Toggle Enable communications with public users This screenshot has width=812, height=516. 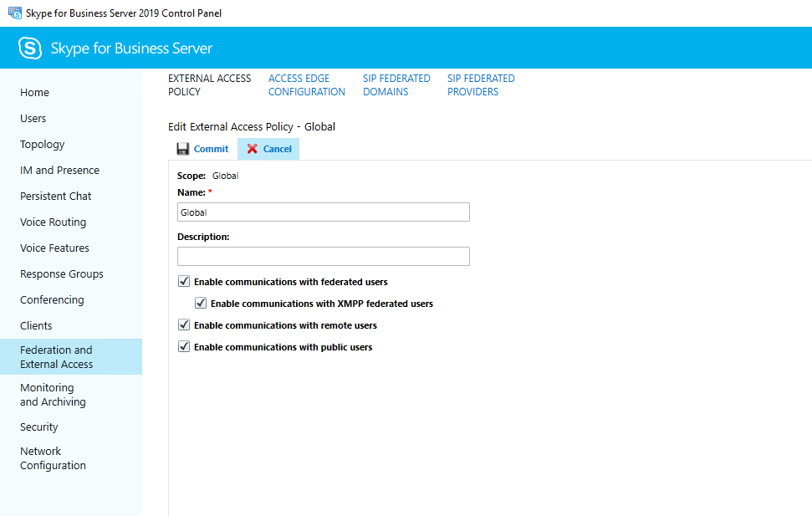pyautogui.click(x=184, y=347)
